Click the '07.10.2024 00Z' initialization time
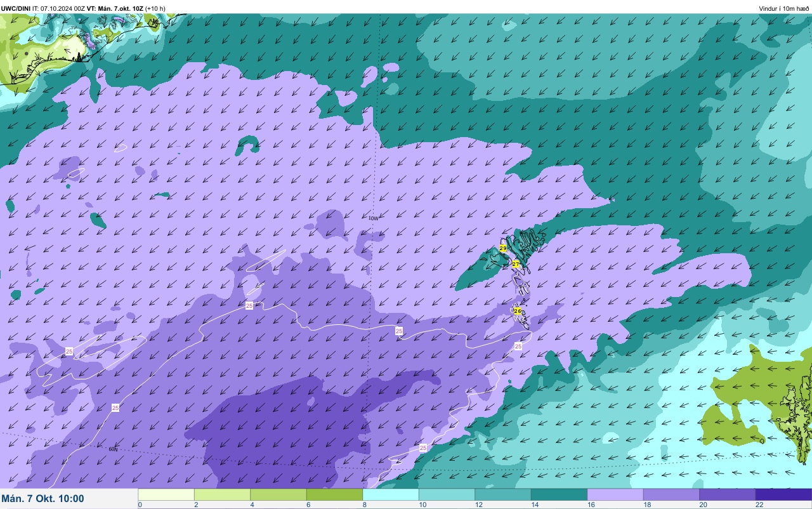 point(63,8)
